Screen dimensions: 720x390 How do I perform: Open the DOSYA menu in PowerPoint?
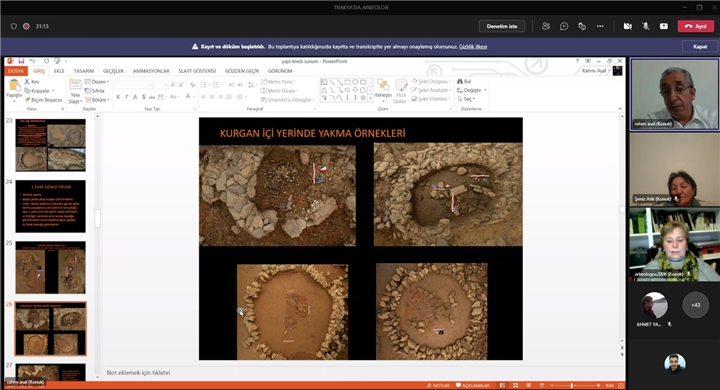point(16,71)
